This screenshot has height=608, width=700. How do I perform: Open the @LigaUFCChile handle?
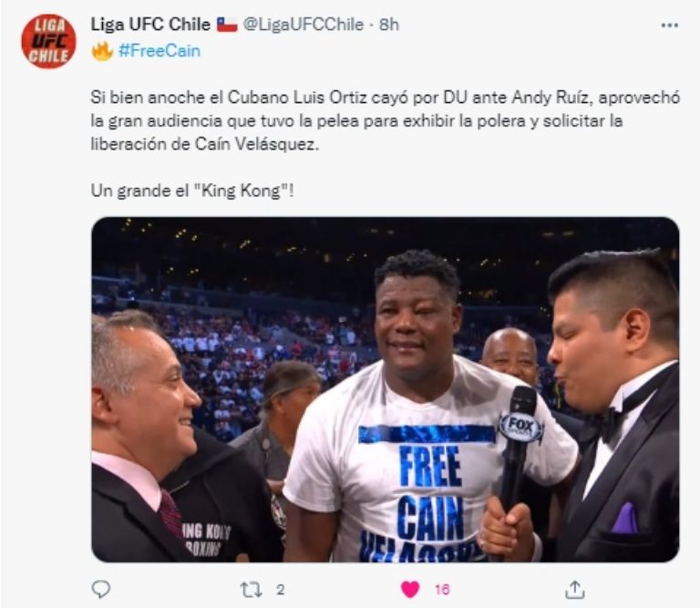(x=304, y=25)
